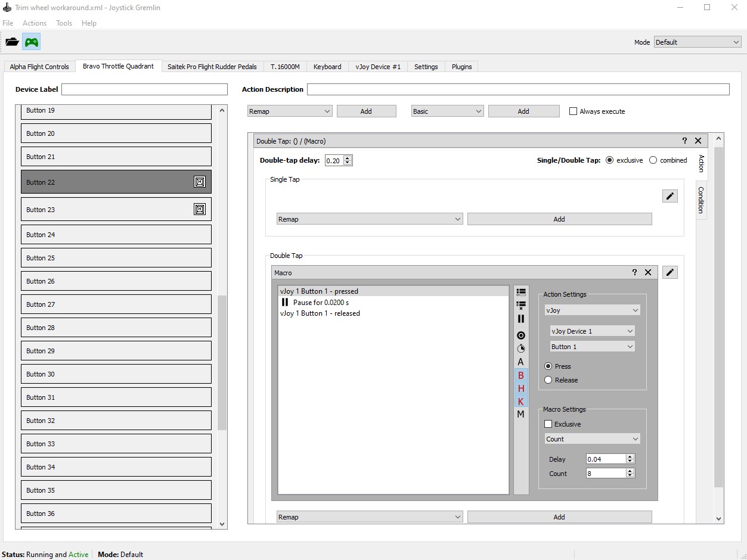Click the Device Label text field
The image size is (747, 560).
(144, 89)
